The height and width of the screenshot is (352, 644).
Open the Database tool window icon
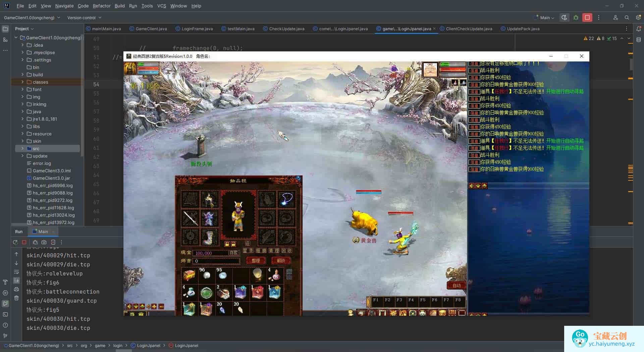click(x=638, y=40)
